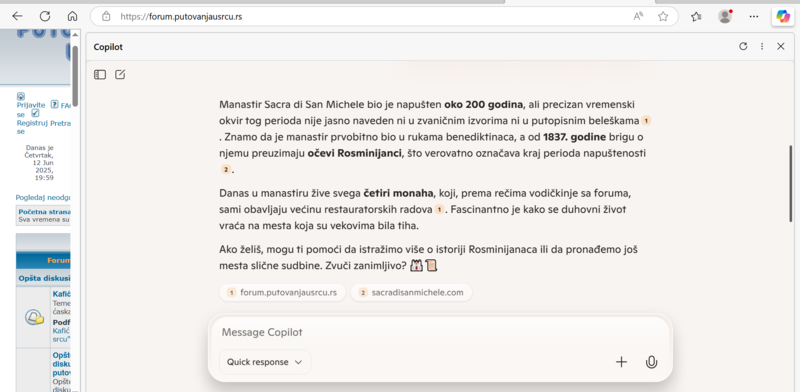
Task: Open sacradisanmichele.com source chip
Action: [x=411, y=292]
